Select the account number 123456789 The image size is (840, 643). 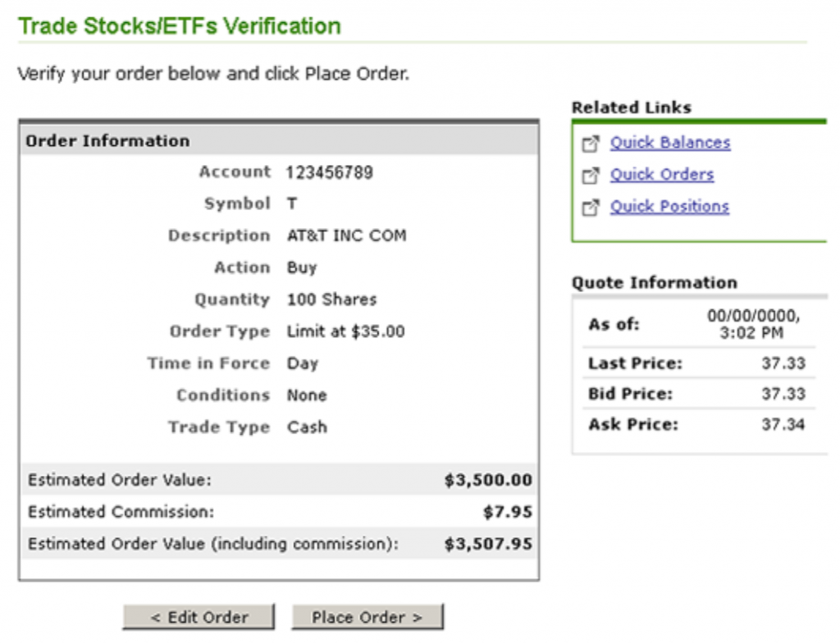pyautogui.click(x=331, y=172)
